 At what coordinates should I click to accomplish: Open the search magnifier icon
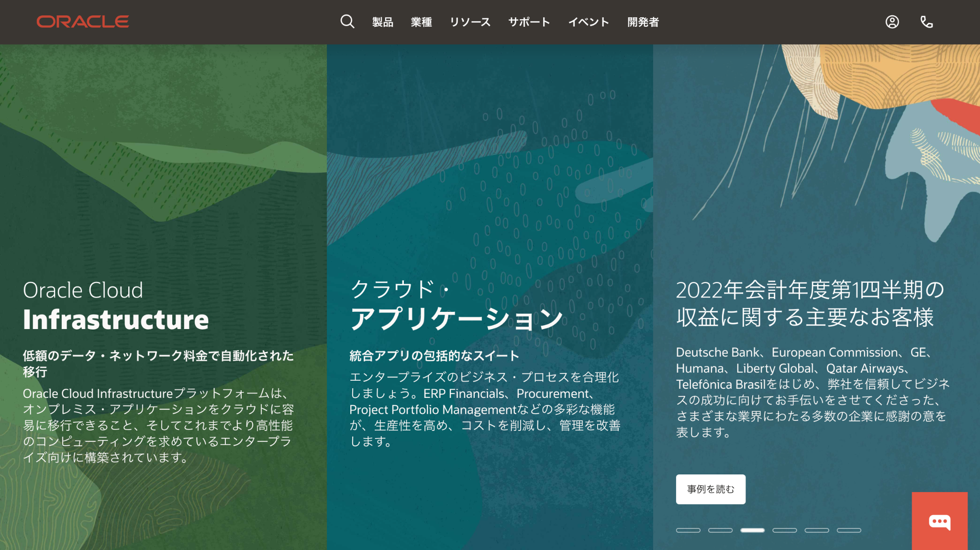[x=347, y=22]
